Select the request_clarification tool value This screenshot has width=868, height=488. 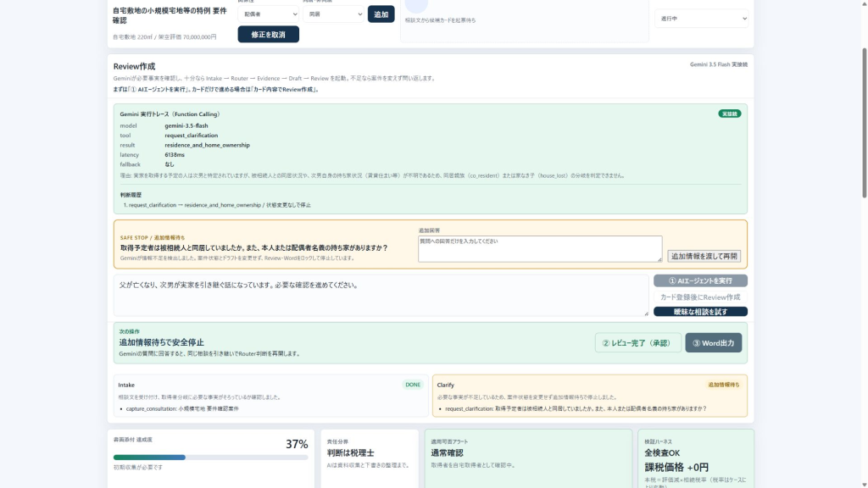191,136
